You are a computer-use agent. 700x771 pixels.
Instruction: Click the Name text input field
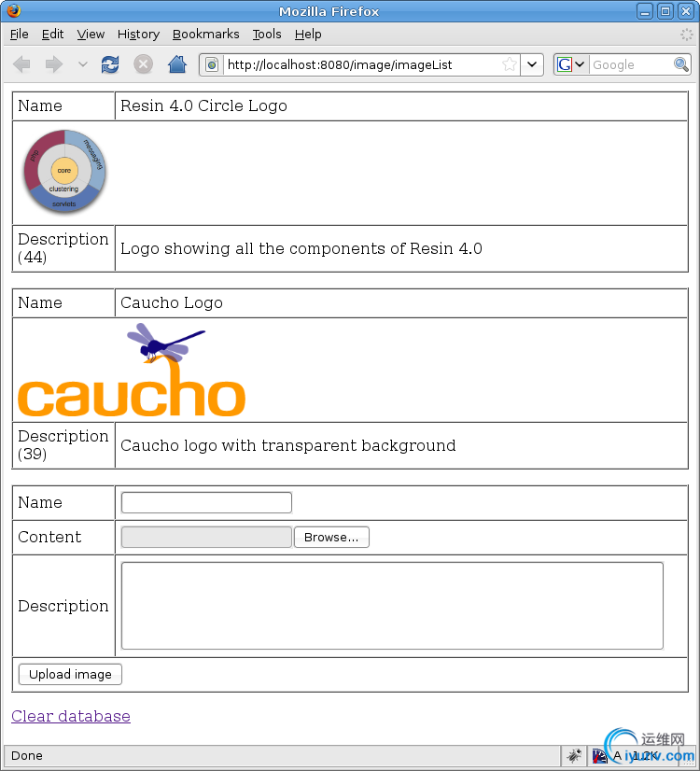(x=206, y=502)
